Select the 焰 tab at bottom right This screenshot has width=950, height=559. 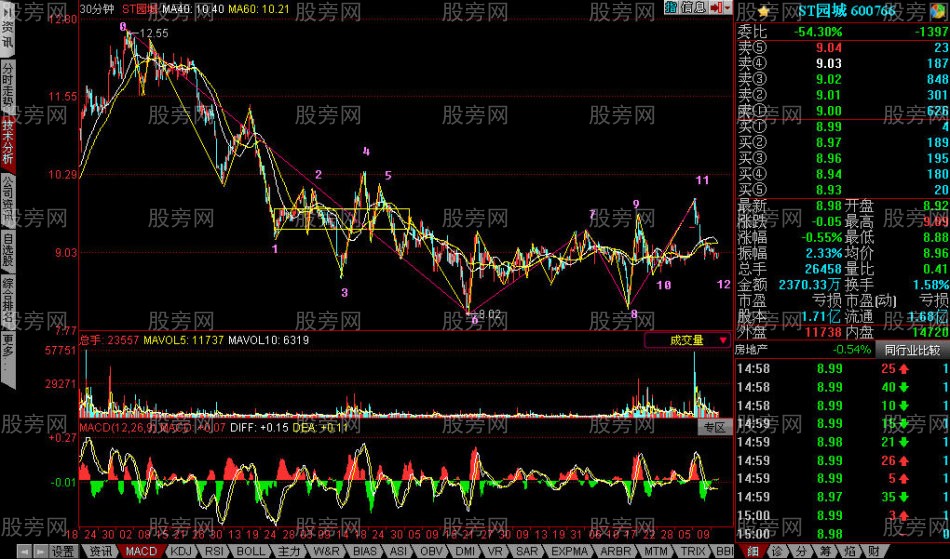coord(850,552)
